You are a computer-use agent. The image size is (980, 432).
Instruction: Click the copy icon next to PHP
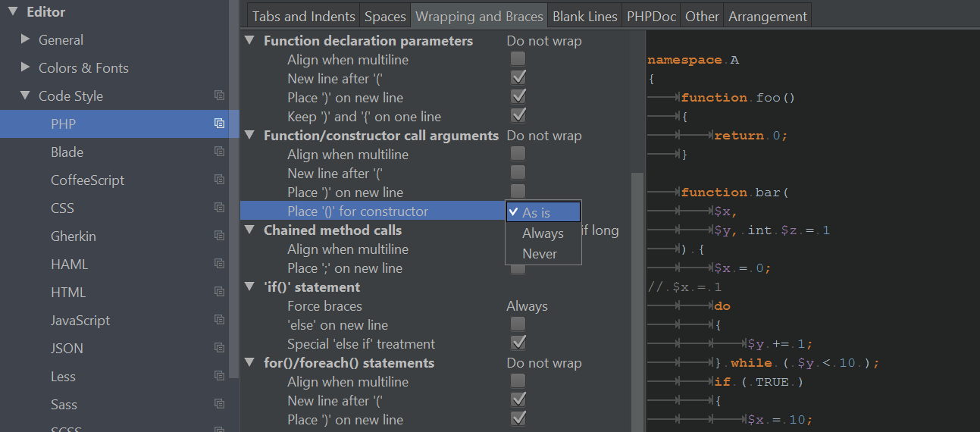click(219, 124)
